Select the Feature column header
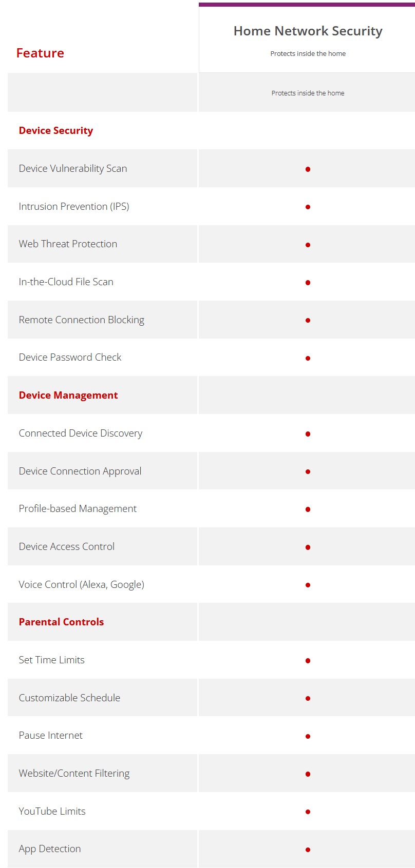 tap(40, 53)
